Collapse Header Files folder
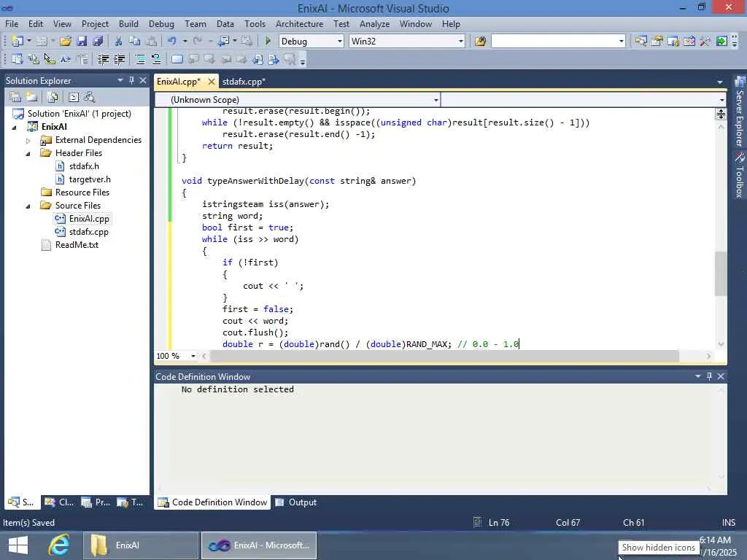Viewport: 747px width, 560px height. (x=28, y=153)
